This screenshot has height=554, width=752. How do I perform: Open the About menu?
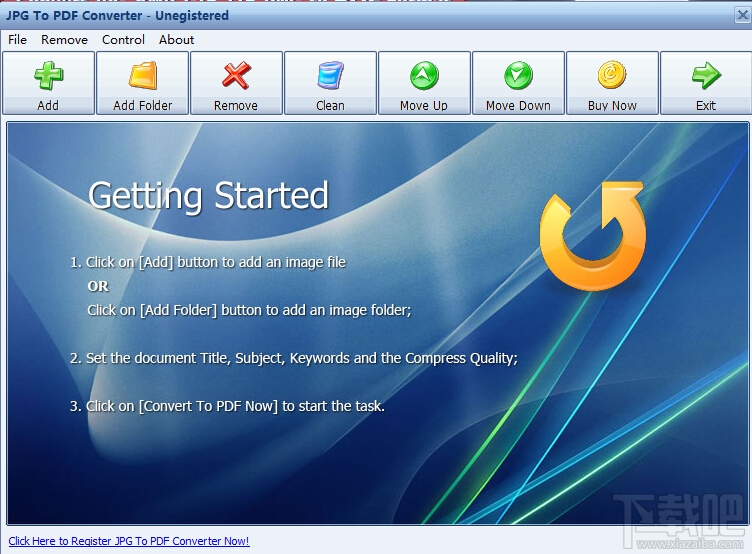(176, 40)
